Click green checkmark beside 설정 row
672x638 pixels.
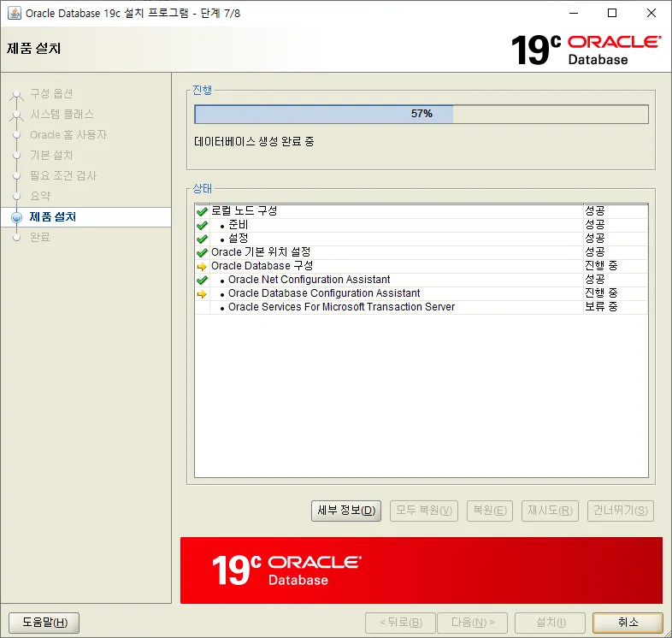pyautogui.click(x=202, y=239)
